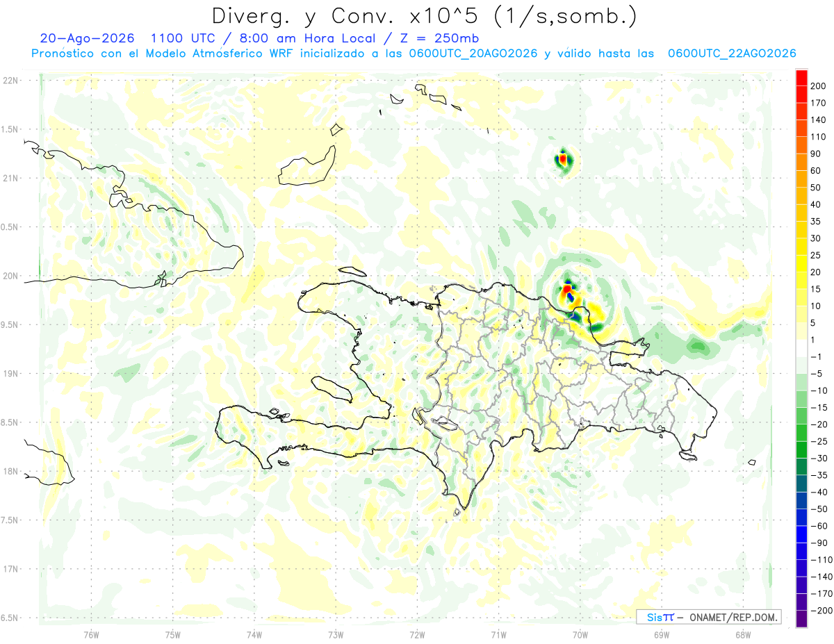Click the legend value '-200'

pyautogui.click(x=821, y=611)
